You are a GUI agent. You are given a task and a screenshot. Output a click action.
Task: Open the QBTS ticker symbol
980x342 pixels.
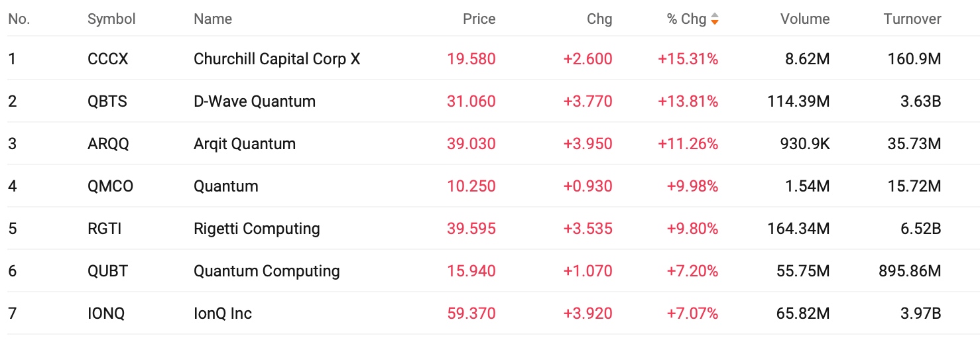tap(107, 101)
